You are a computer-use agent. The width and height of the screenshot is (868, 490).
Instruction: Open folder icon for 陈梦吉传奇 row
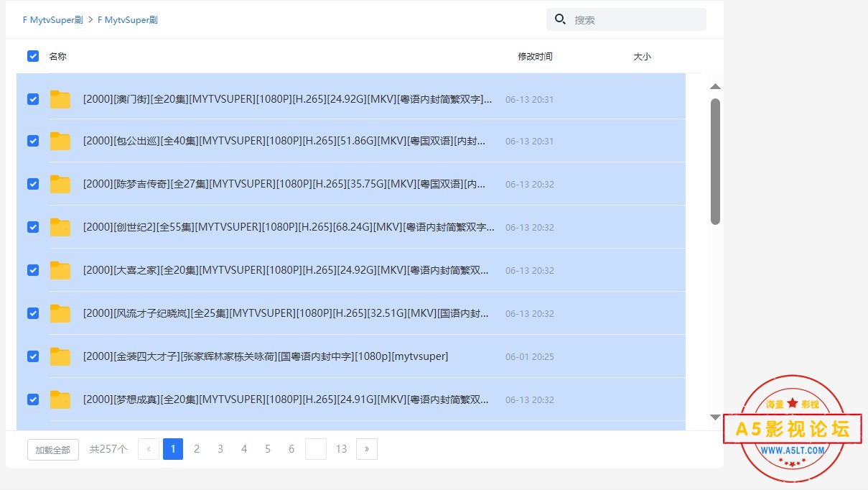[x=60, y=184]
